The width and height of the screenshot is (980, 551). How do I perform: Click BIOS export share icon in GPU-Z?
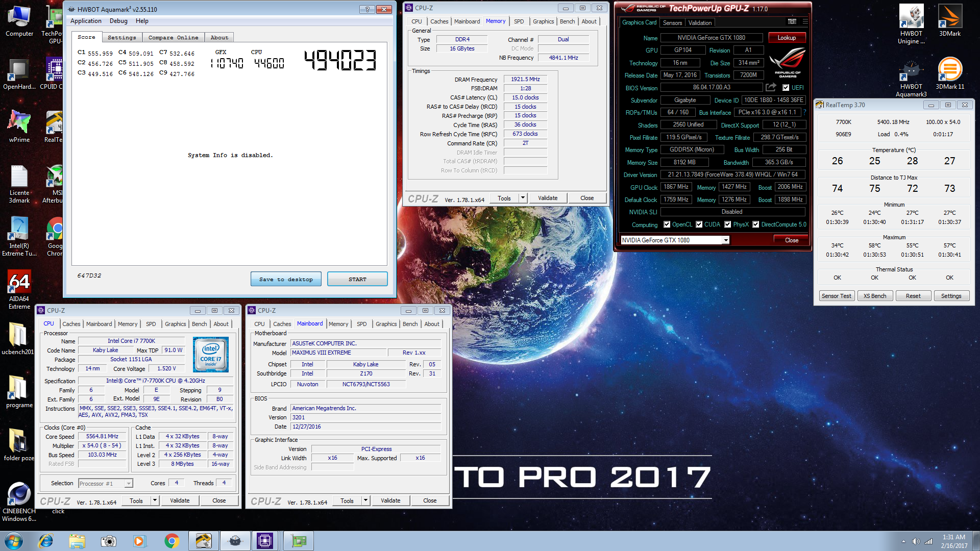point(771,87)
